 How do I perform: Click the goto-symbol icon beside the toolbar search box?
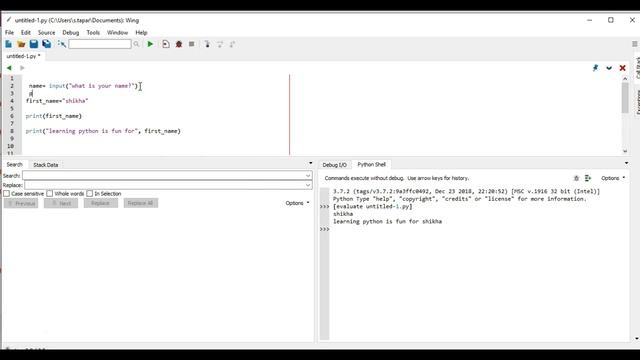(62, 44)
